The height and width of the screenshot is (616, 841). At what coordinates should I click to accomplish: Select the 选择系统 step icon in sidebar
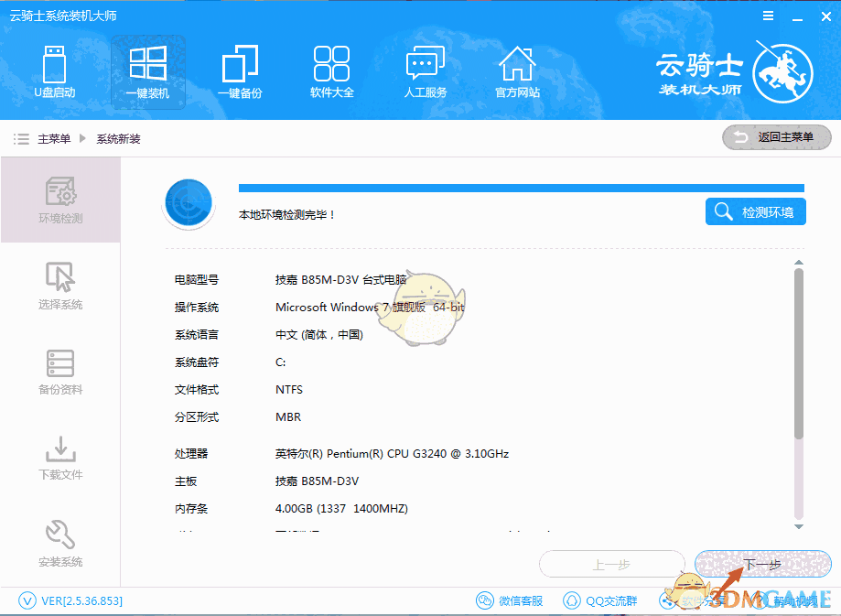59,286
